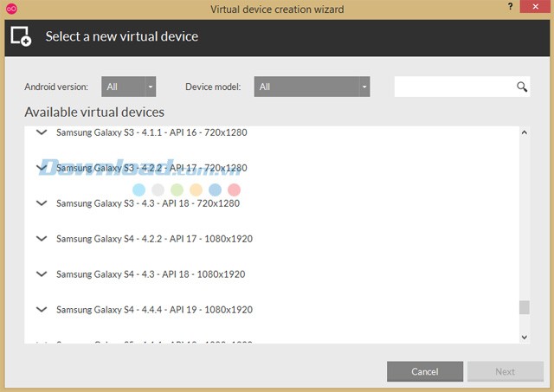Click the new virtual device header icon
Image resolution: width=554 pixels, height=392 pixels.
(21, 36)
